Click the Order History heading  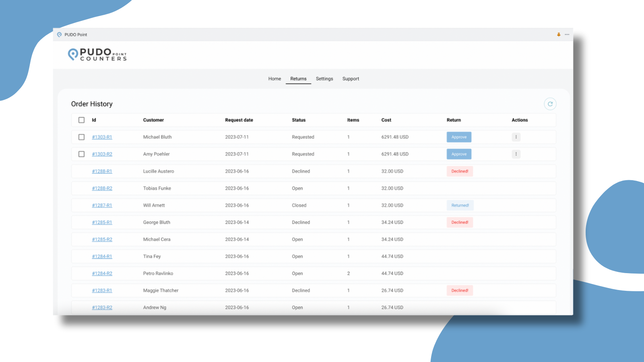(x=92, y=104)
